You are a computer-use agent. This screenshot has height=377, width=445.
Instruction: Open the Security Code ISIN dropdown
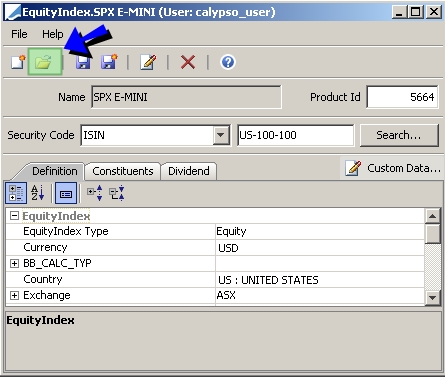pyautogui.click(x=221, y=135)
